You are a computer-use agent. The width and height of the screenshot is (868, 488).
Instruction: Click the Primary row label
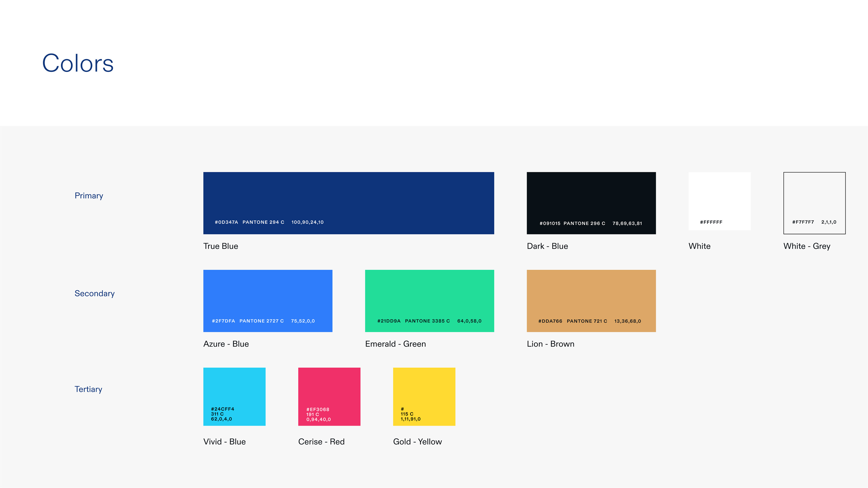89,196
